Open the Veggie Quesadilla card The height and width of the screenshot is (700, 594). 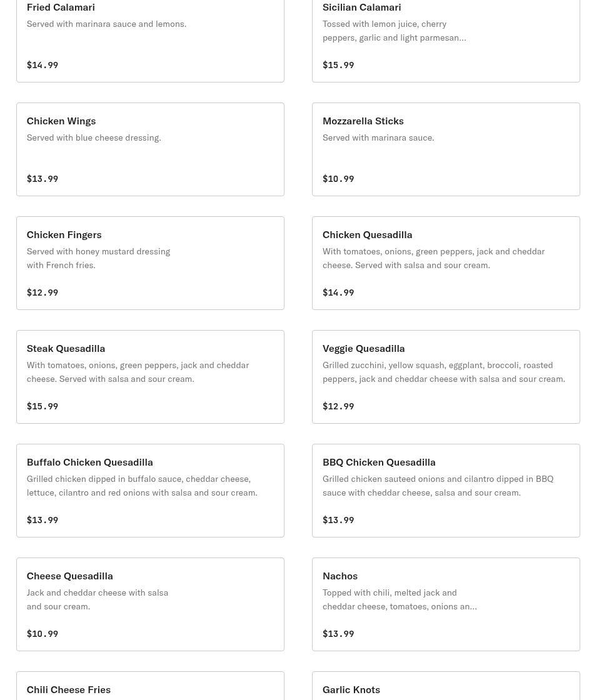(446, 377)
